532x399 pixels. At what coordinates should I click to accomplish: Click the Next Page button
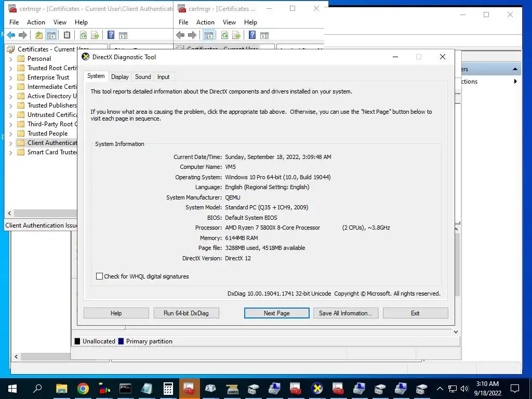click(x=276, y=313)
